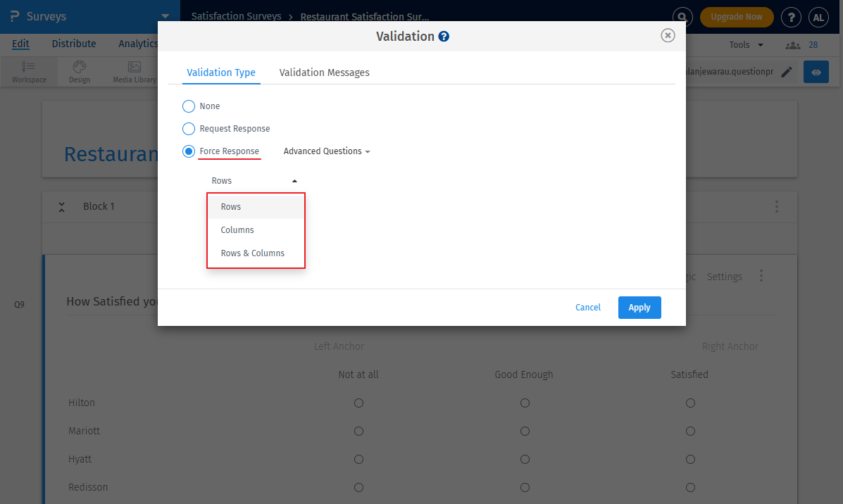Switch to the Distribute tab
This screenshot has height=504, width=843.
coord(73,43)
